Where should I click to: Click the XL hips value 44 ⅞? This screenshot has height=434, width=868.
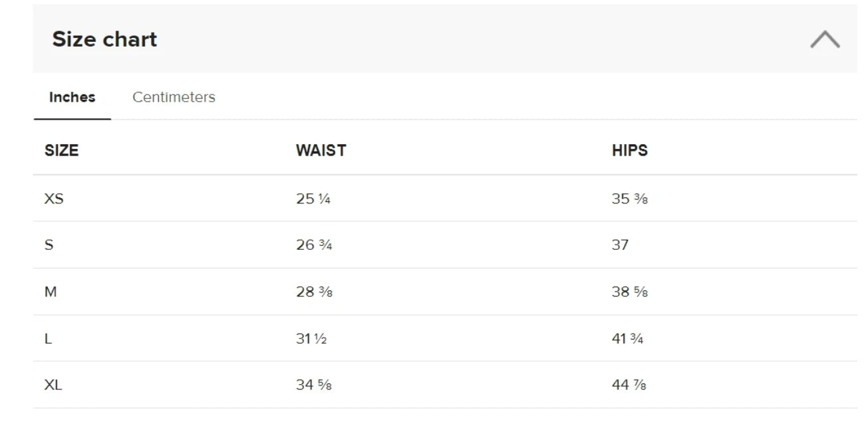[x=629, y=385]
